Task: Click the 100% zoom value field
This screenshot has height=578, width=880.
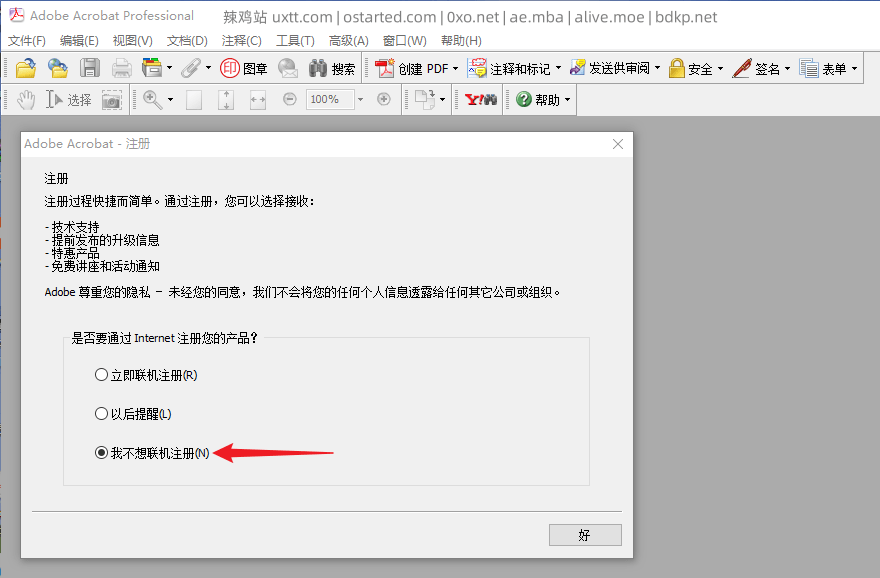Action: 330,99
